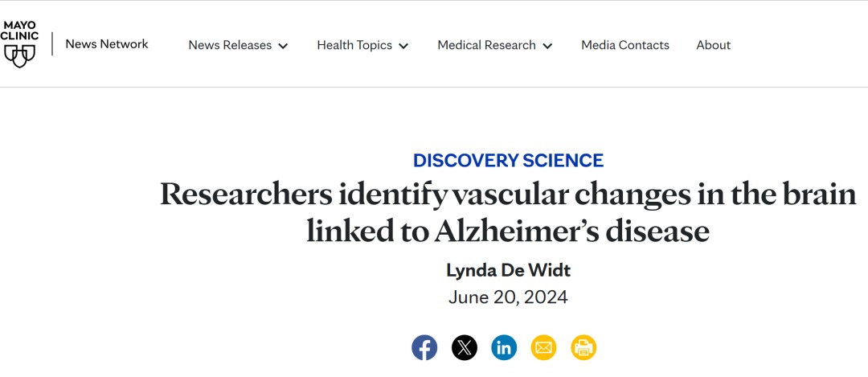Share the article on LinkedIn
868x377 pixels.
tap(504, 347)
